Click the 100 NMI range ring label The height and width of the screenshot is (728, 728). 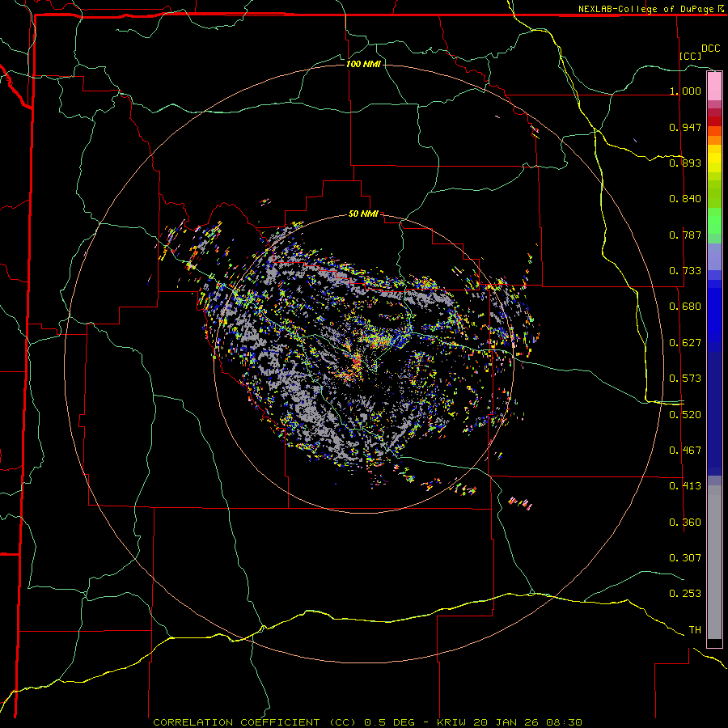pyautogui.click(x=363, y=64)
